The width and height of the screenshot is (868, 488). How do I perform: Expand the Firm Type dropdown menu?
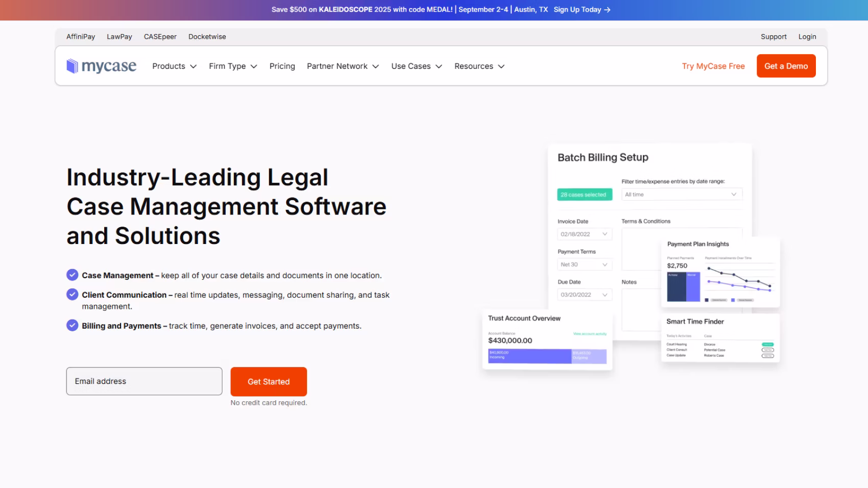[233, 66]
